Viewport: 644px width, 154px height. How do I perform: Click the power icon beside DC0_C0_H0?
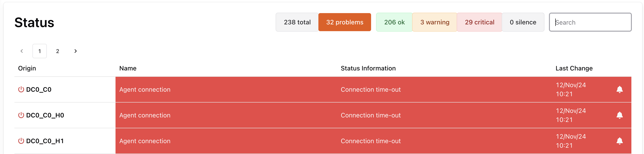[x=21, y=115]
